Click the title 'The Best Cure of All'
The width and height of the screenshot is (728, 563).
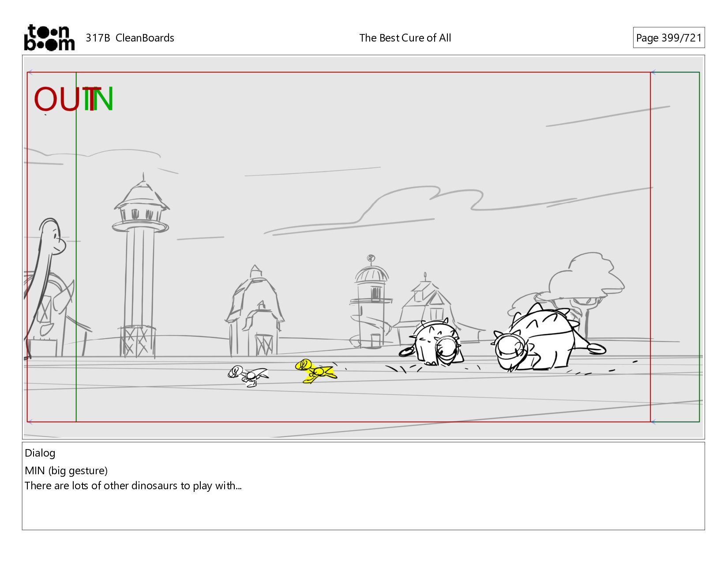coord(405,38)
